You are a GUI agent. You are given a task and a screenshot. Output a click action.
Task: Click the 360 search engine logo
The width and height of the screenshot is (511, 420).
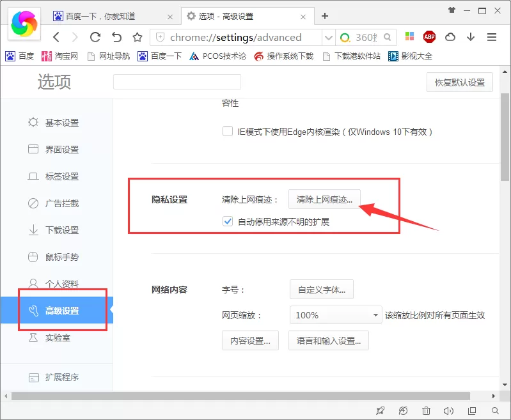(x=345, y=38)
